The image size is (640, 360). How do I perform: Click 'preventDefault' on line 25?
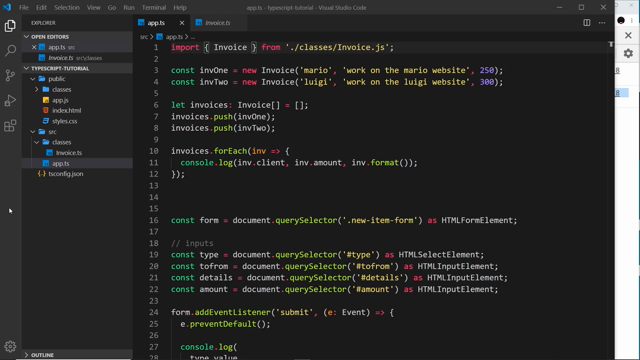pyautogui.click(x=223, y=324)
